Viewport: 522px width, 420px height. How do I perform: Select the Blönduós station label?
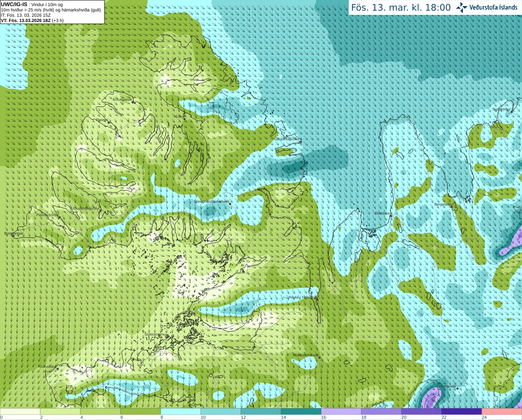[x=383, y=213]
